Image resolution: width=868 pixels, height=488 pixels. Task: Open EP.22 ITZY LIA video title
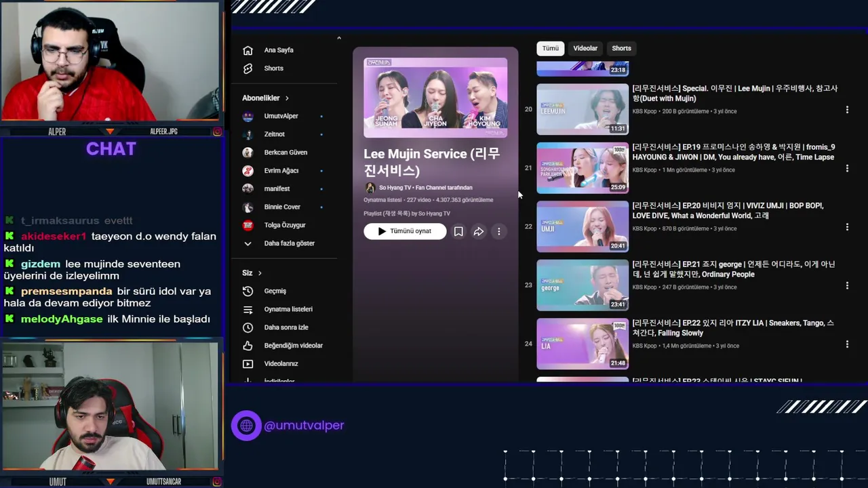pos(734,328)
